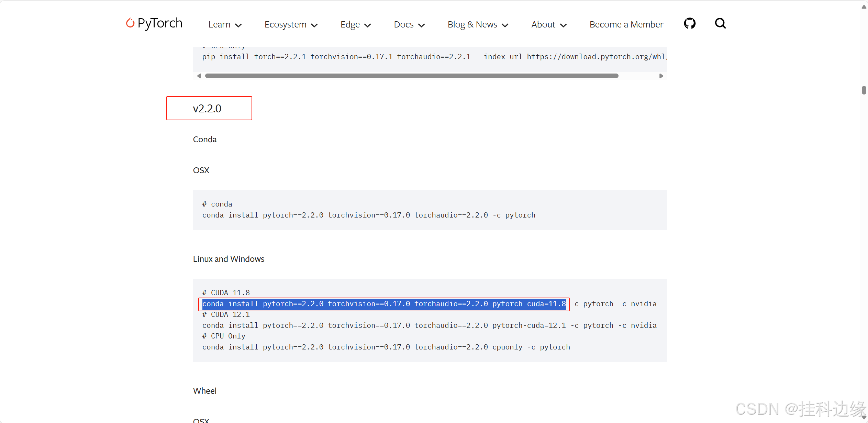Click the CUDA 12.1 conda install line
This screenshot has width=868, height=423.
click(429, 325)
